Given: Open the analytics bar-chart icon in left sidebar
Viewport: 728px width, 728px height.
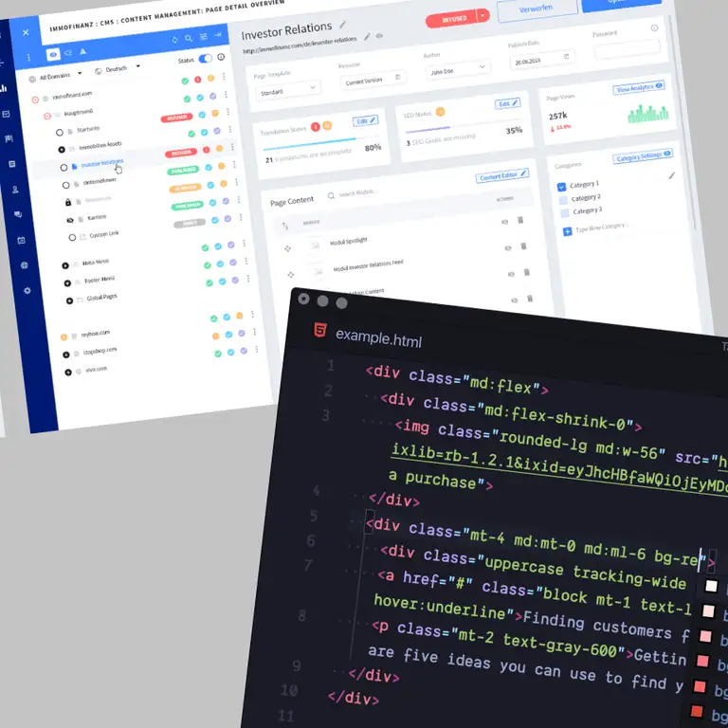Looking at the screenshot, I should click(x=3, y=88).
